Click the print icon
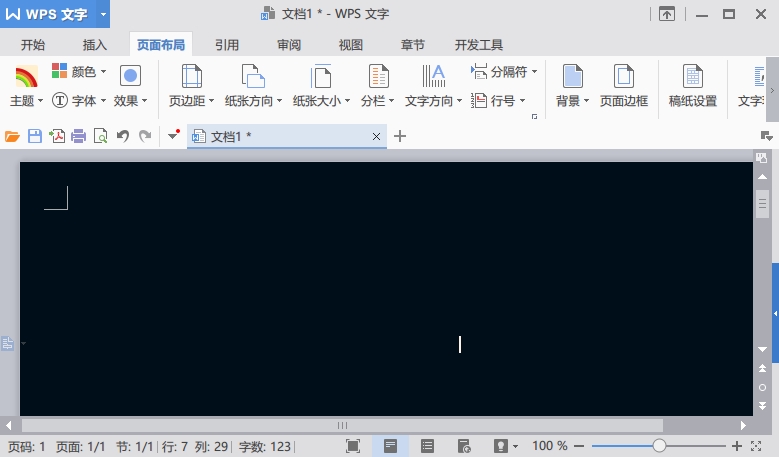 click(78, 136)
